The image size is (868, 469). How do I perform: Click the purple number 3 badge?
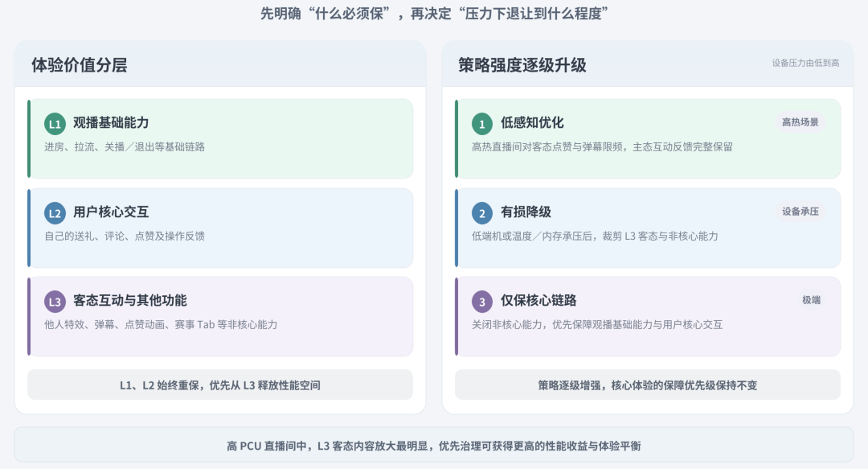[482, 302]
